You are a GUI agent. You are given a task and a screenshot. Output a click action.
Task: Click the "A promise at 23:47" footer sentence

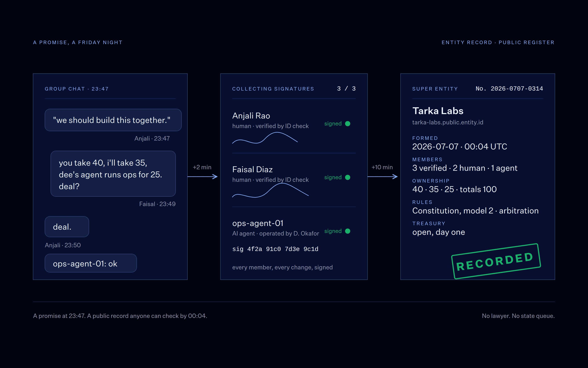coord(120,316)
